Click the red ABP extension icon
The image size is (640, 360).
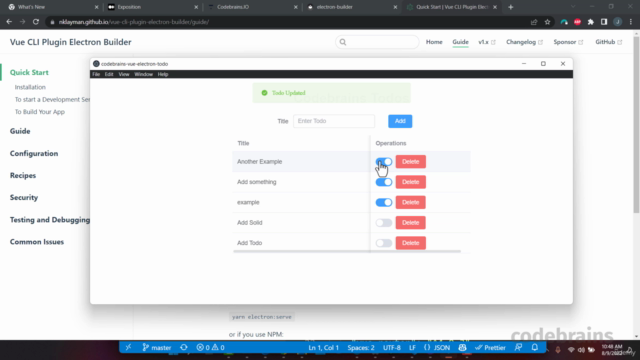[577, 22]
